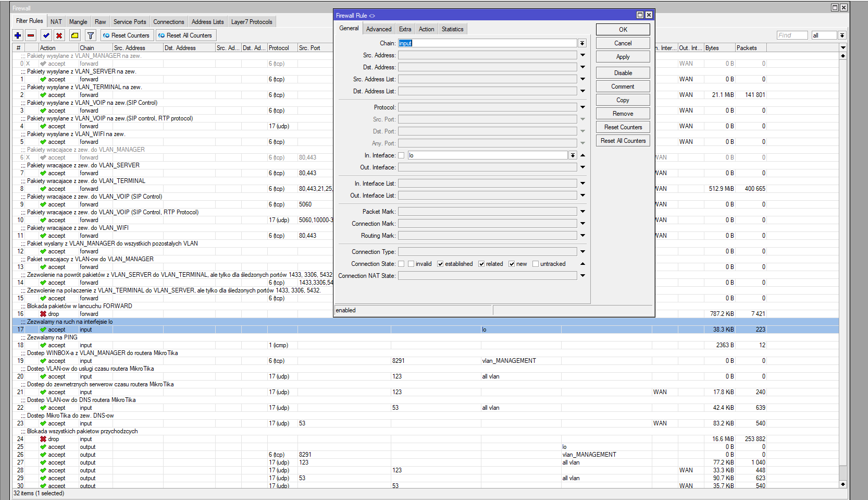This screenshot has width=868, height=500.
Task: Open the Address Lists tab
Action: tap(207, 22)
